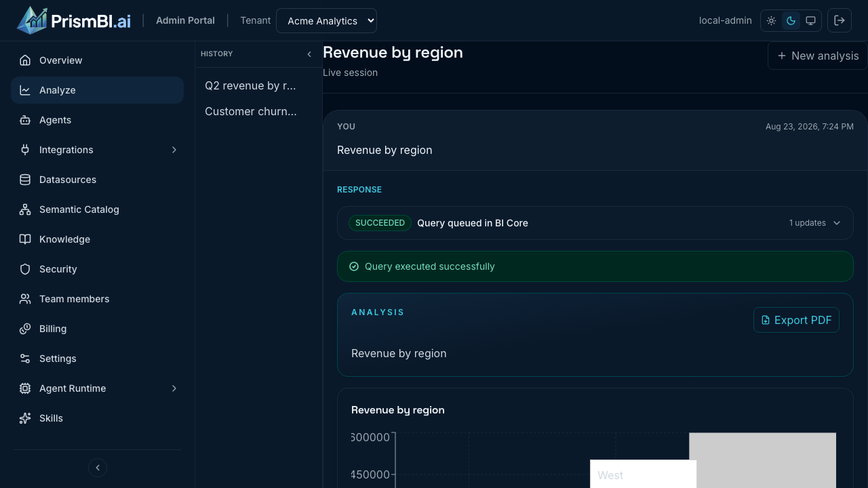This screenshot has width=868, height=488.
Task: Switch to light theme
Action: click(772, 20)
